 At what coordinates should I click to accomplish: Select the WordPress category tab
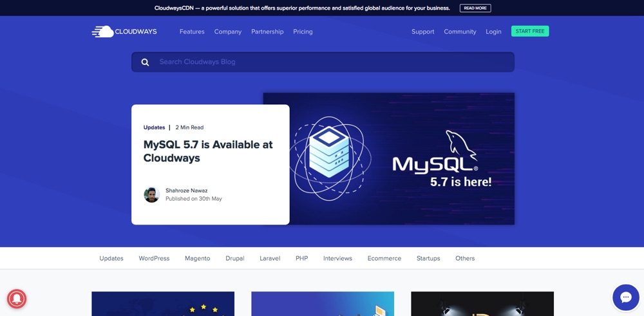pos(154,258)
